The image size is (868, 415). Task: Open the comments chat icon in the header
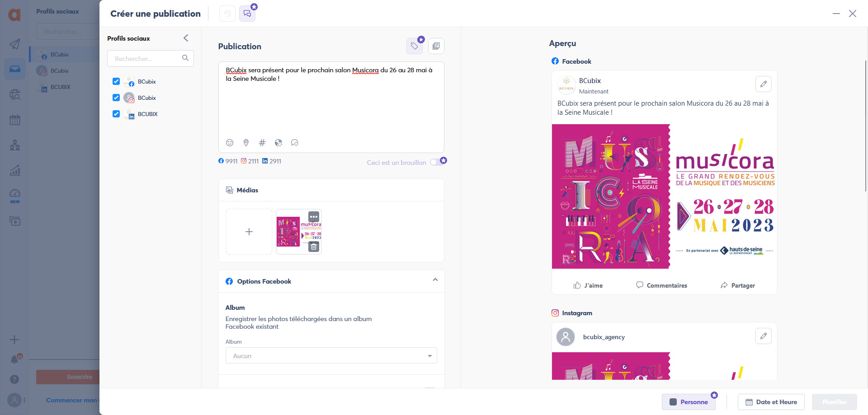point(247,14)
